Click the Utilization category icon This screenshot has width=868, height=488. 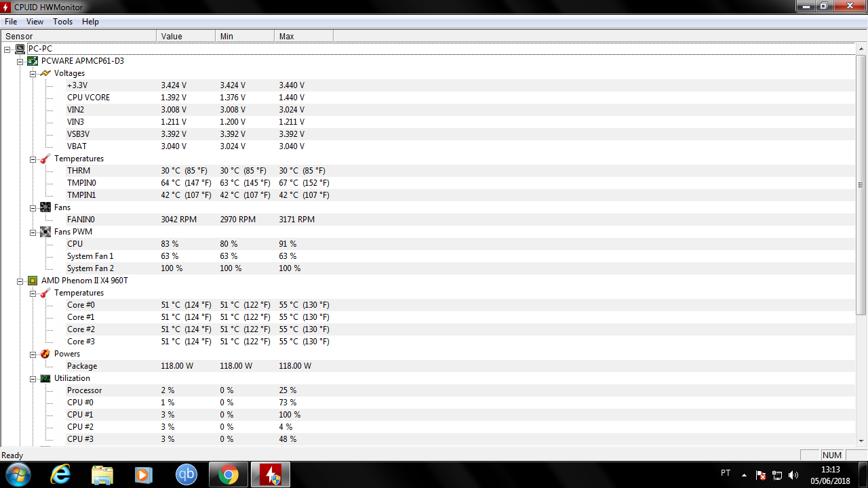coord(45,378)
